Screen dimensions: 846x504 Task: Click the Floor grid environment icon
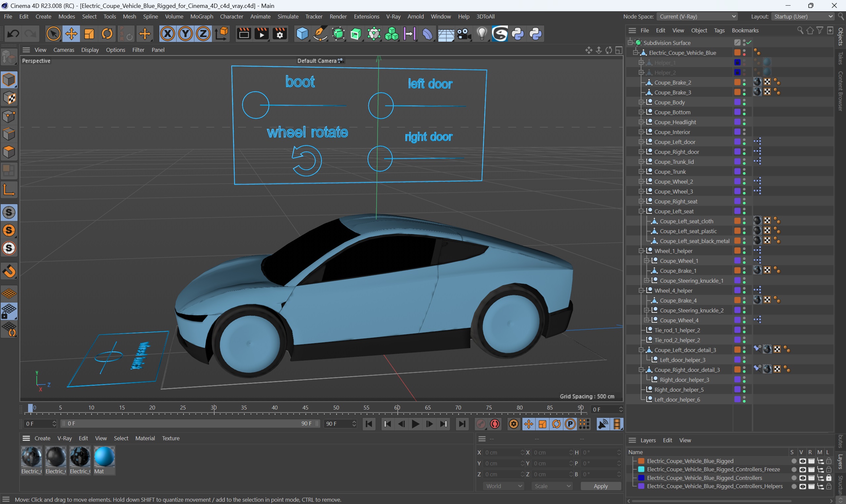[446, 34]
